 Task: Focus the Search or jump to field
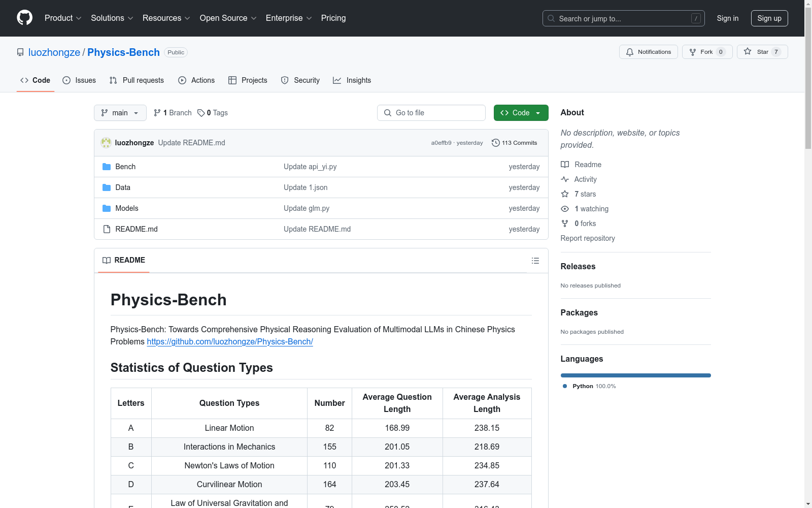(624, 18)
